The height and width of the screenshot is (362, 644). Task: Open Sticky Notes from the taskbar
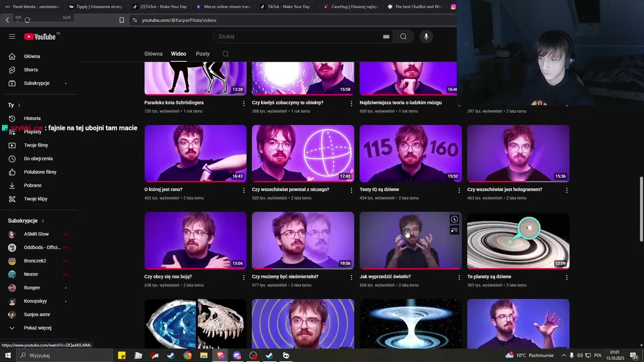122,355
